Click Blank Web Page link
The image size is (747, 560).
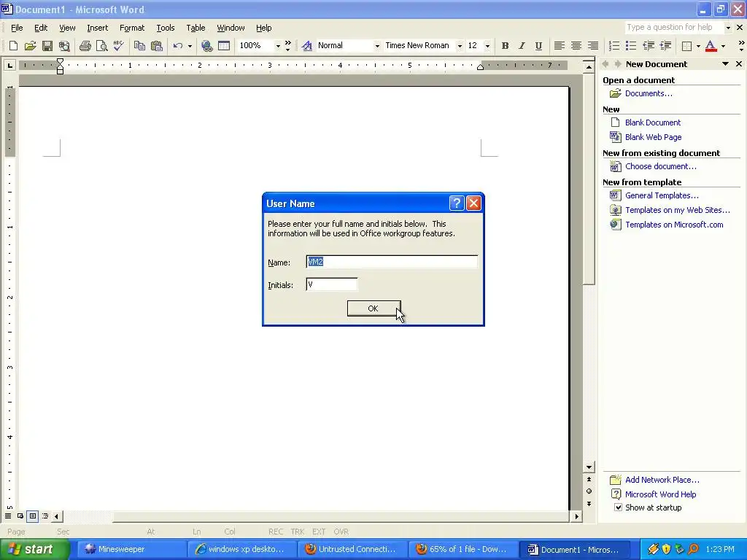653,137
